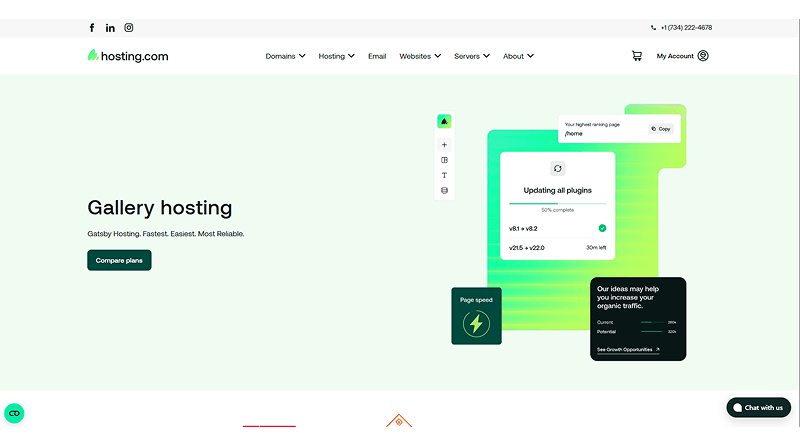Click the Copy button in ranking card
Image resolution: width=800 pixels, height=445 pixels.
point(661,129)
